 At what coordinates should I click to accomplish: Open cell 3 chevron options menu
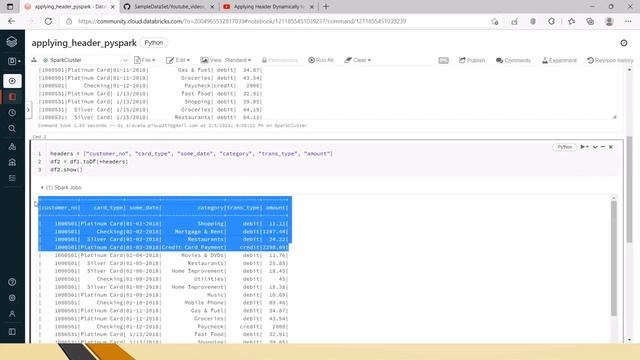pos(595,147)
